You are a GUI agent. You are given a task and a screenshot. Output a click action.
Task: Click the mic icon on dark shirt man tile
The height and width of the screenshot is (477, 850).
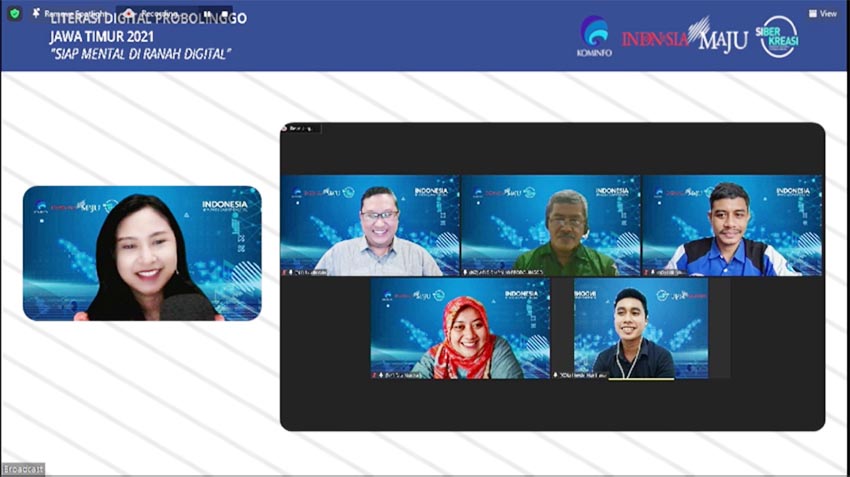(556, 375)
